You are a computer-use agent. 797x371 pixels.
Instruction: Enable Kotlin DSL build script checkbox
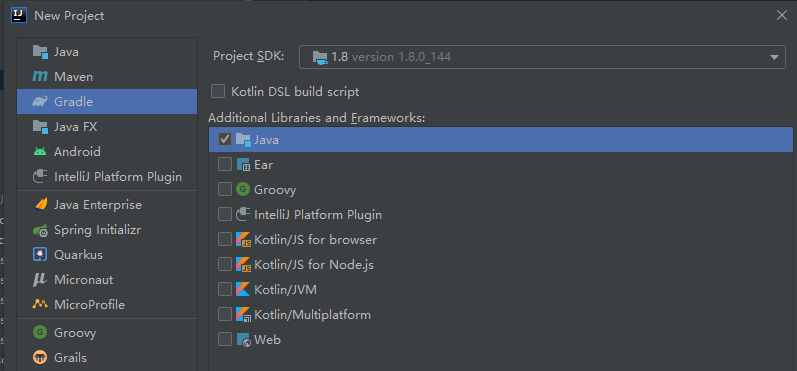tap(218, 91)
